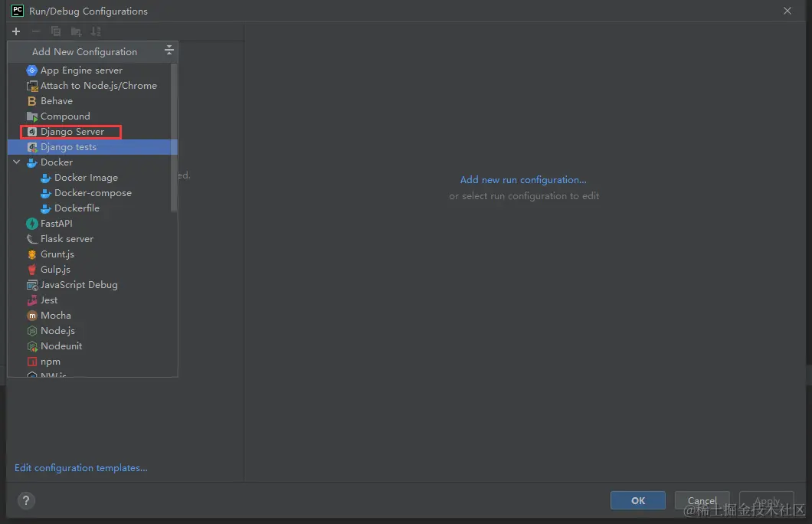Click the Grunt.js icon

tap(31, 254)
